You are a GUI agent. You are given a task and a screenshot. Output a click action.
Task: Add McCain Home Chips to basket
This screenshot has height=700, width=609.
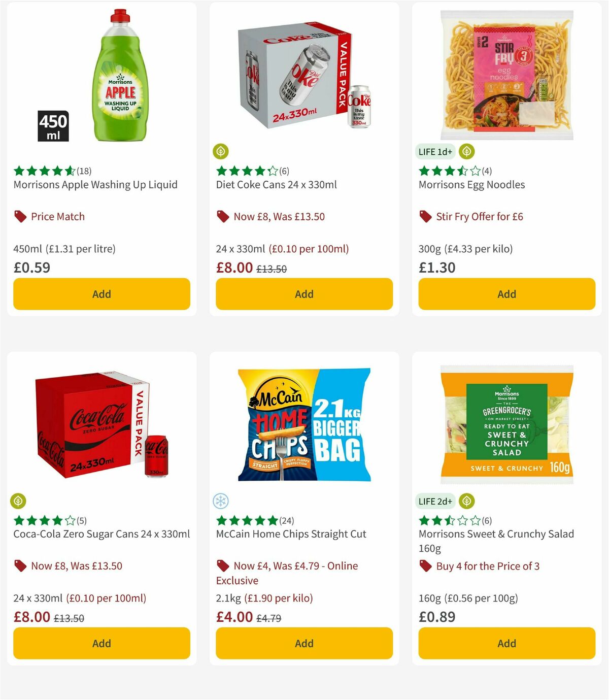303,643
